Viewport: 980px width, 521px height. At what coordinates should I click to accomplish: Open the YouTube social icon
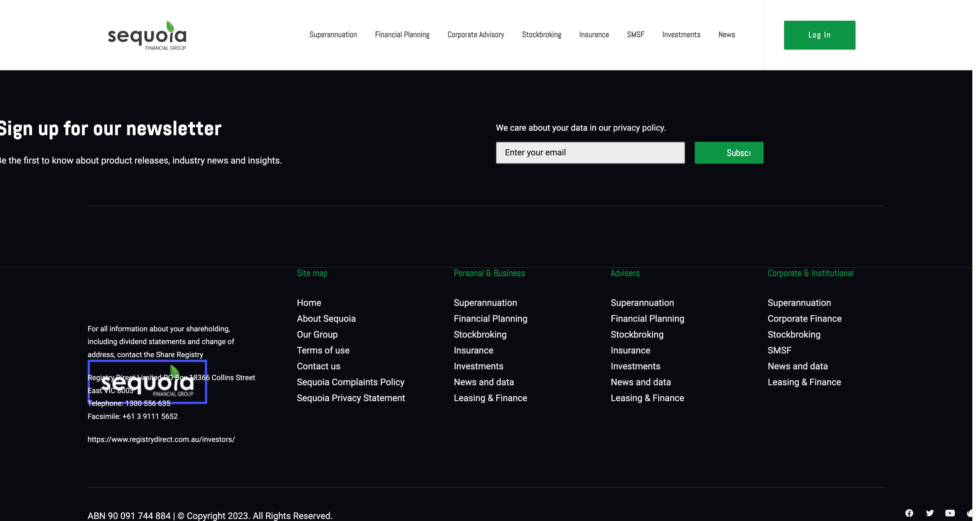(x=950, y=513)
